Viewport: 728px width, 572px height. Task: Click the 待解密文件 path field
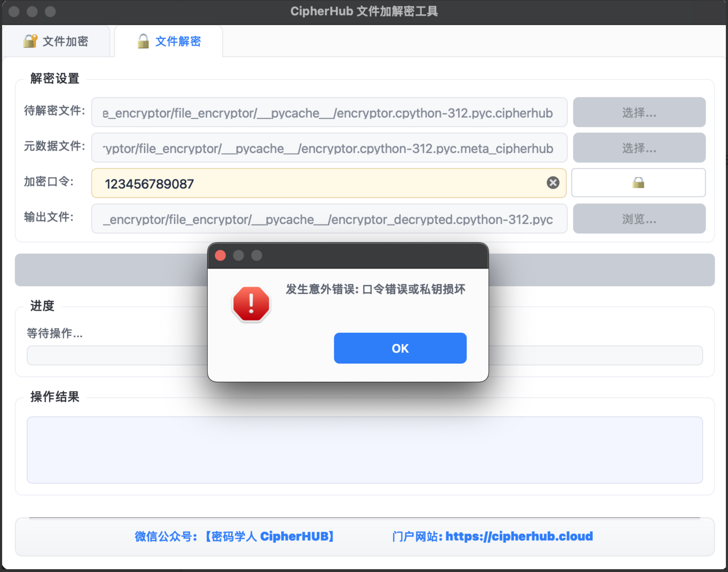(x=329, y=112)
